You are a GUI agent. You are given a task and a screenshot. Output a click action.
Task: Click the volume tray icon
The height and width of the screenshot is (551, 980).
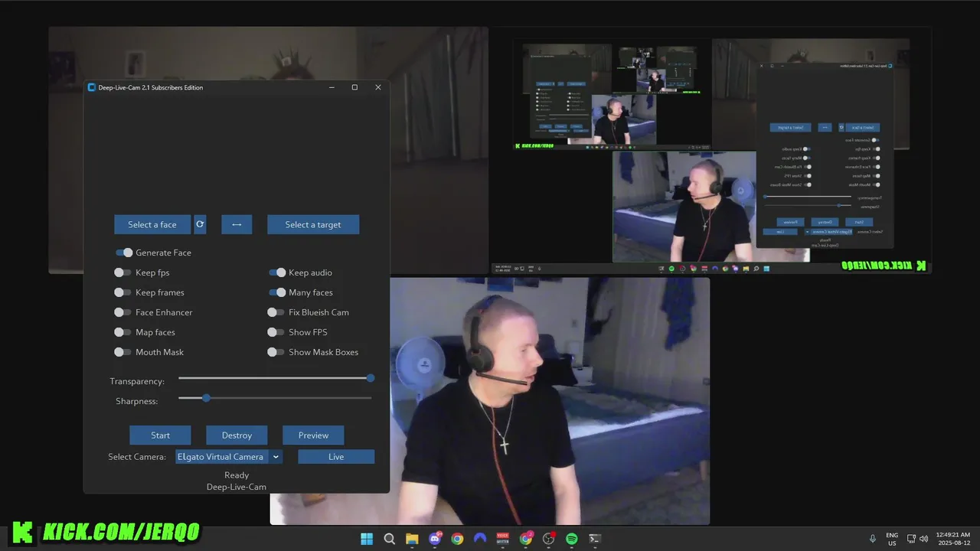pos(924,539)
